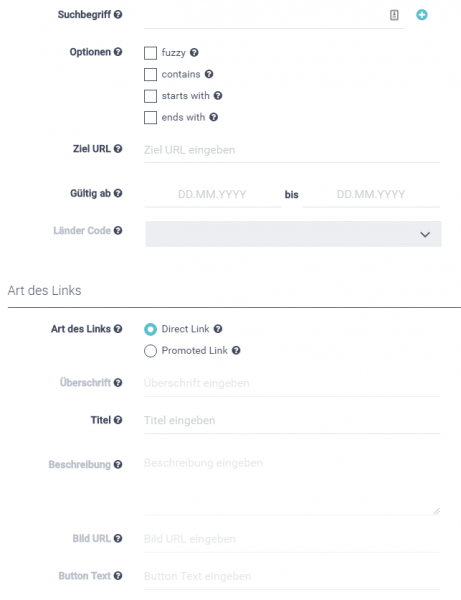Toggle the contains checkbox

coord(150,74)
